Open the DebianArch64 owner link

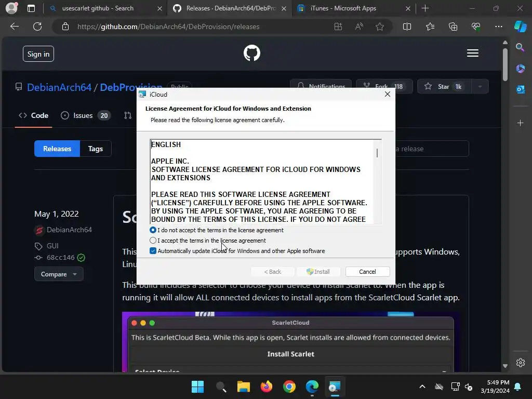click(x=59, y=87)
